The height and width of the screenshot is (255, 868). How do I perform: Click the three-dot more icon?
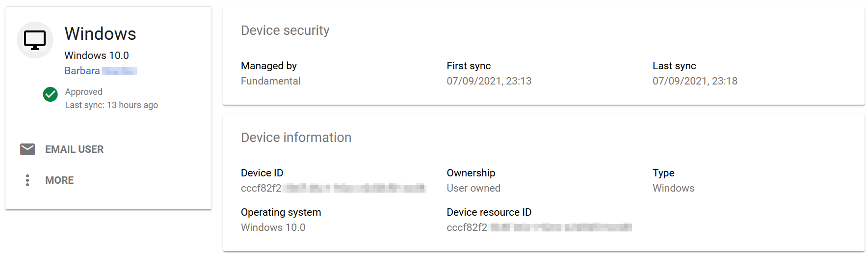click(x=27, y=180)
